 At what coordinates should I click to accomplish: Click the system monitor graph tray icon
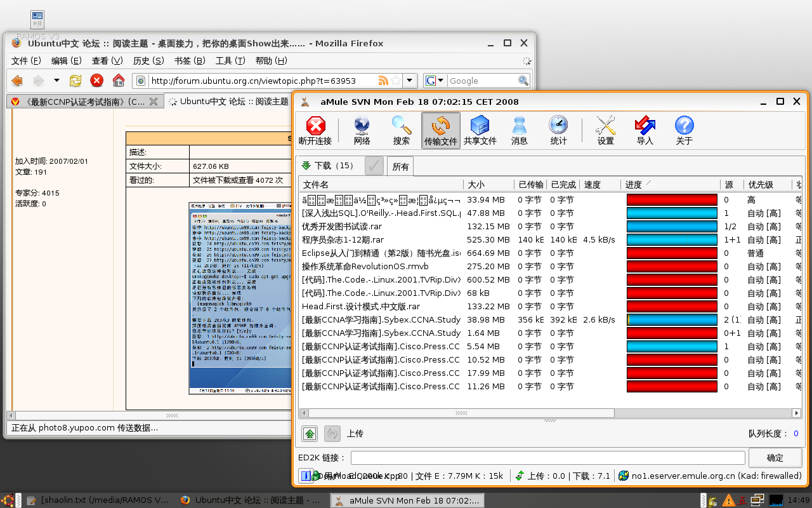[x=776, y=500]
